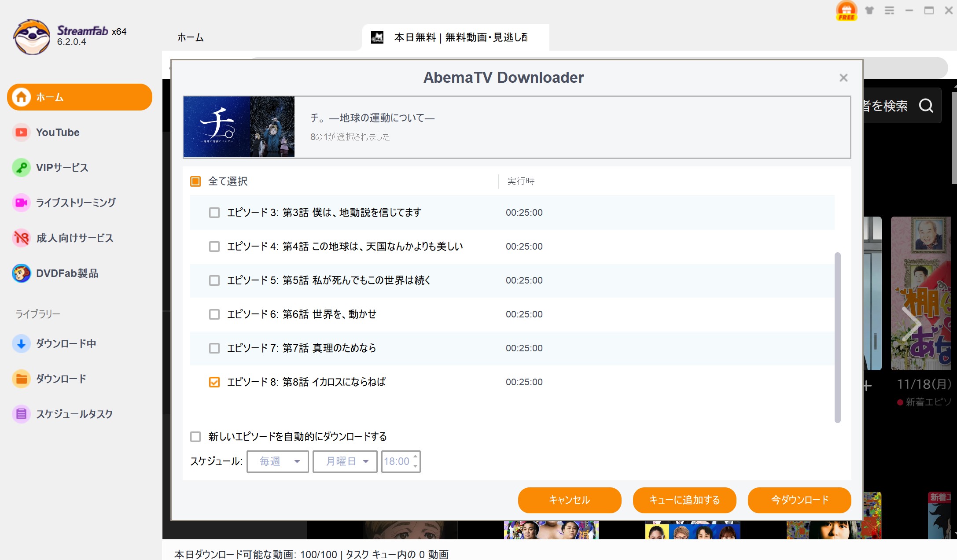The image size is (957, 560).
Task: Click the downloading arrow icon
Action: [21, 343]
